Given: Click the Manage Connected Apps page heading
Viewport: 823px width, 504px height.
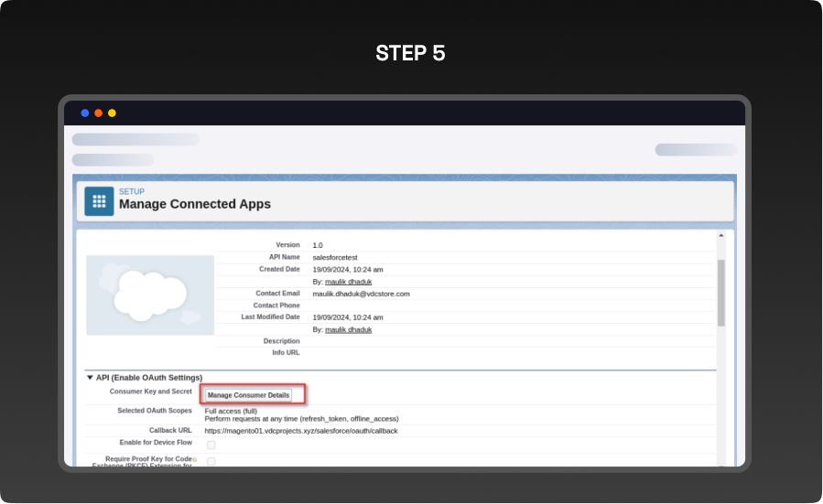Looking at the screenshot, I should point(195,204).
